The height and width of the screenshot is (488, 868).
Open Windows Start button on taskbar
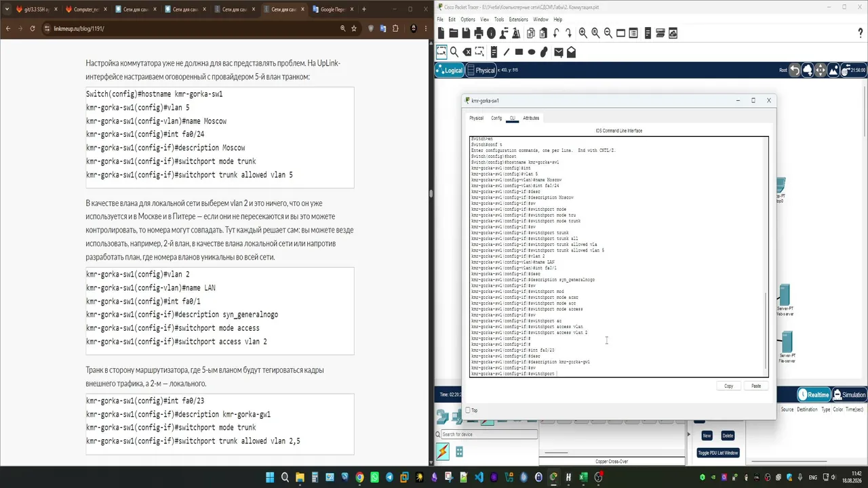(x=270, y=477)
